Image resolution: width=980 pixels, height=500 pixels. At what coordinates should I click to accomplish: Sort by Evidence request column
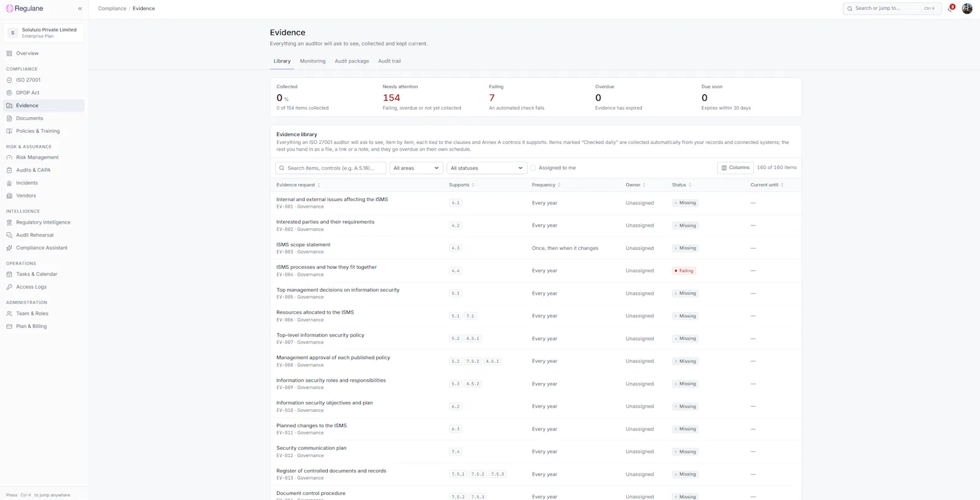(x=298, y=185)
